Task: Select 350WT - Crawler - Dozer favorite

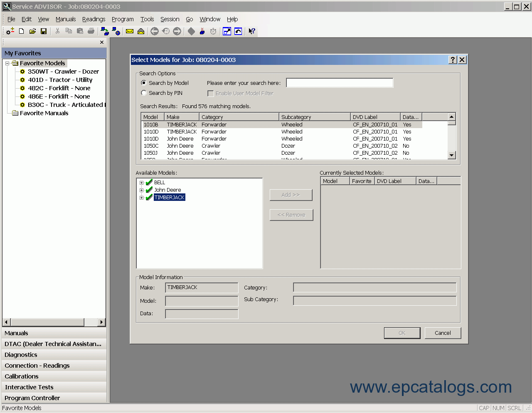Action: pyautogui.click(x=63, y=72)
